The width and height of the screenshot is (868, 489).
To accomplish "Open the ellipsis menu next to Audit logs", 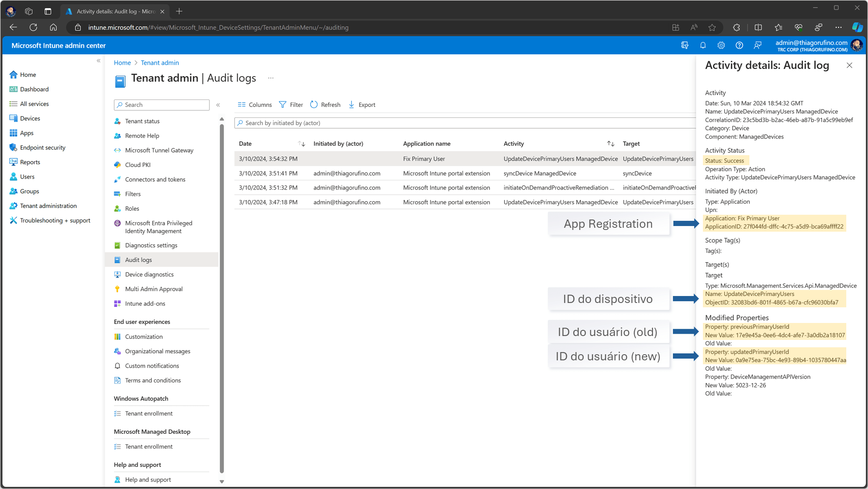I will click(271, 78).
